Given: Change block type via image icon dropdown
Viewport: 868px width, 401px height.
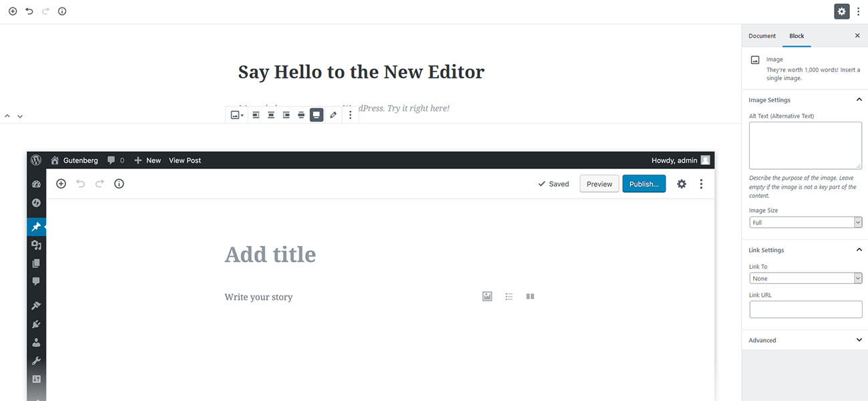Looking at the screenshot, I should coord(236,115).
